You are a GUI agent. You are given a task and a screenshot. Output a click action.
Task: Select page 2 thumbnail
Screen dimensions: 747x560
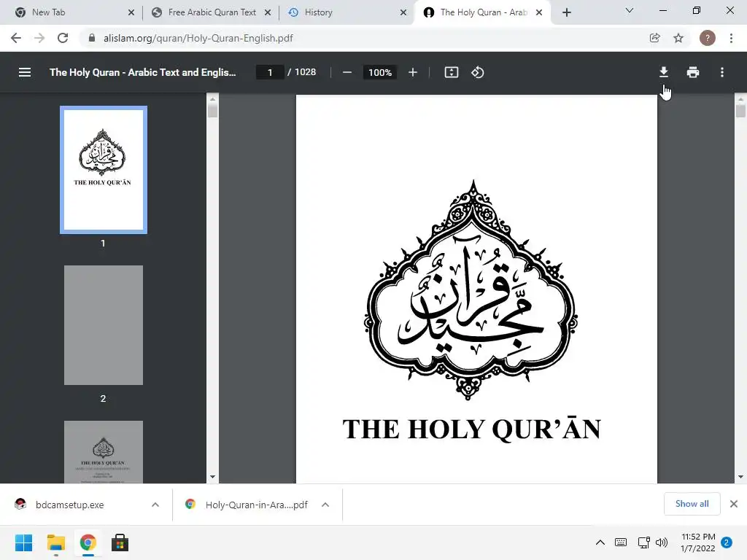104,324
